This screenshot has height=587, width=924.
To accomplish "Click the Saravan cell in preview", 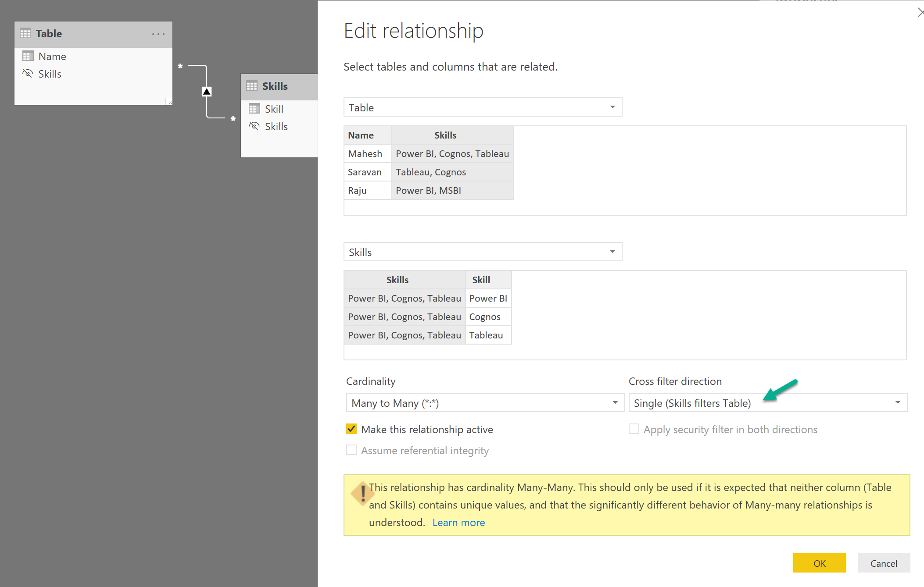I will 368,172.
